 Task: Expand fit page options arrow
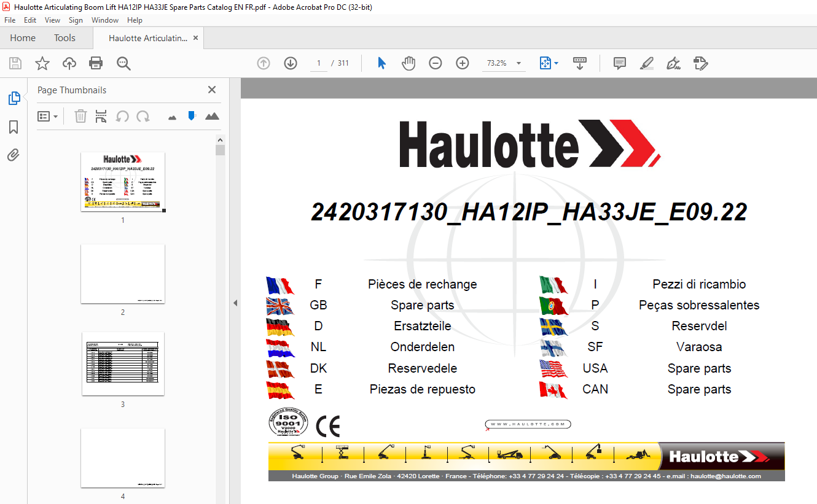557,63
